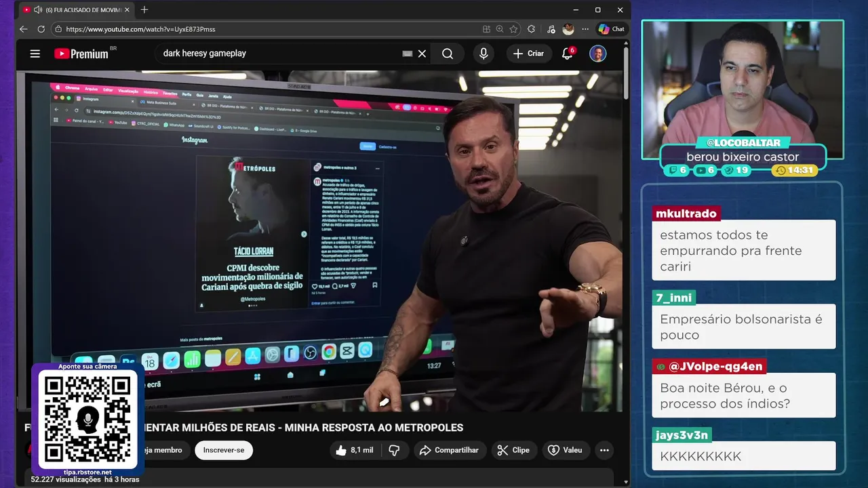Viewport: 868px width, 488px height.
Task: Click the @LOCOBALTAR handle label
Action: pyautogui.click(x=743, y=143)
